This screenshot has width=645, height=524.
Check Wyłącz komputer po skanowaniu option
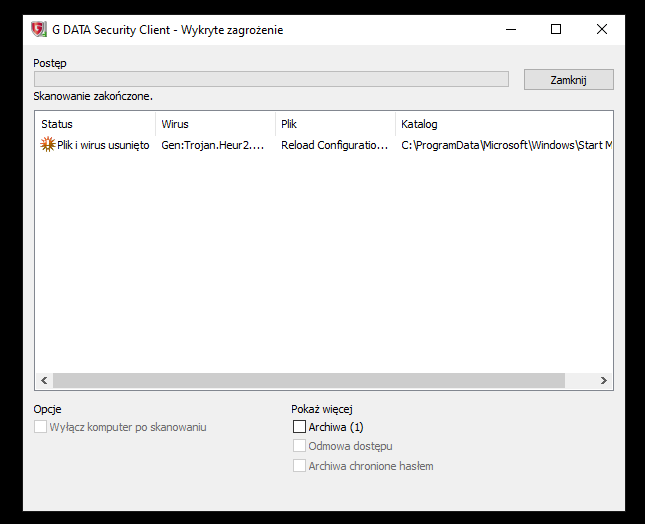point(41,427)
